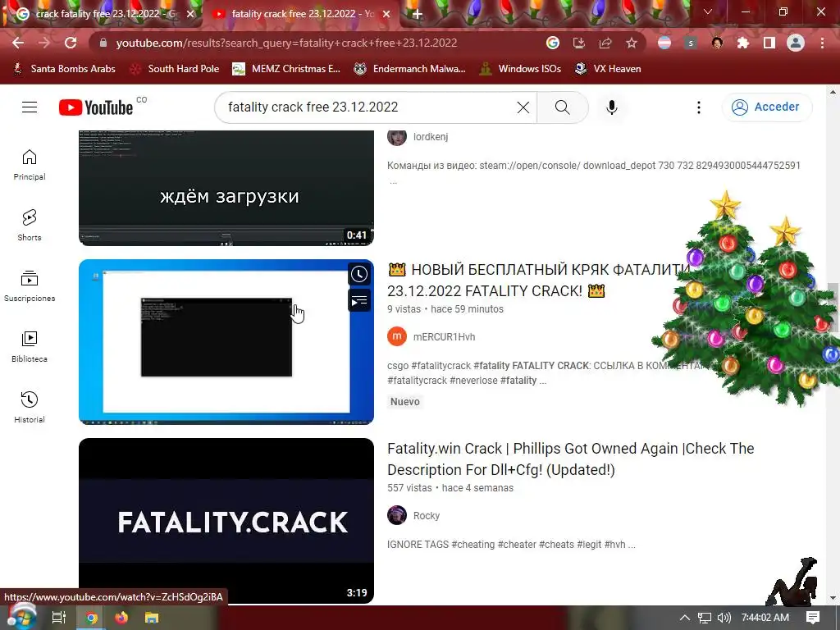
Task: Click the browser forward arrow
Action: point(44,43)
